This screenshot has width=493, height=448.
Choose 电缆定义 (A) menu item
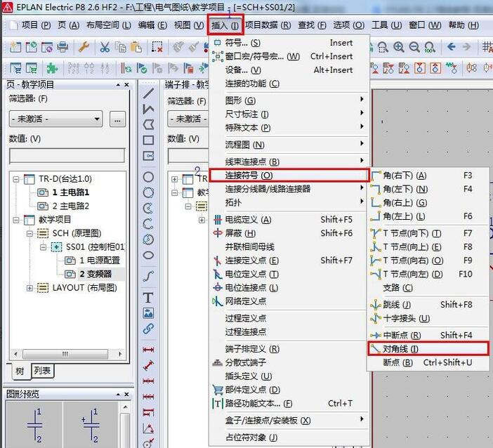tap(289, 220)
